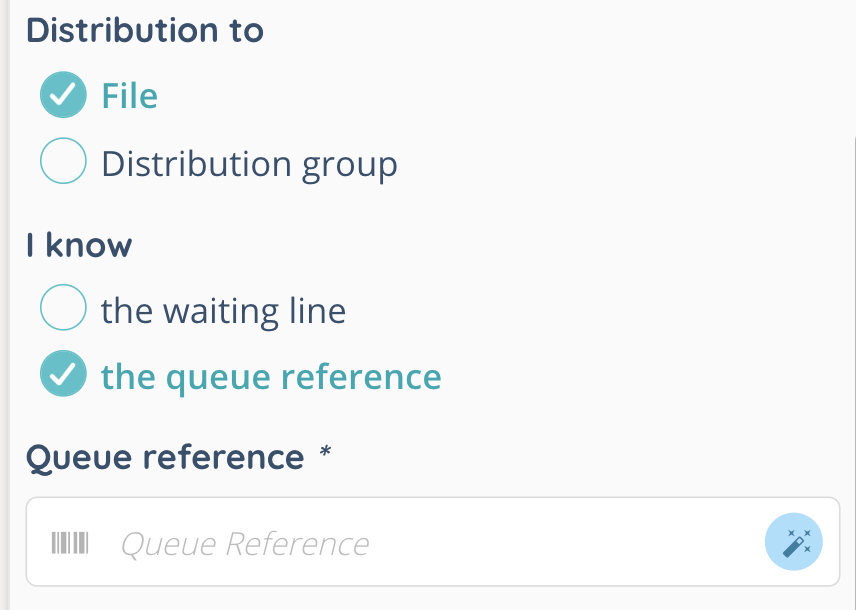Click the required asterisk next to Queue reference
The height and width of the screenshot is (610, 856).
[324, 455]
